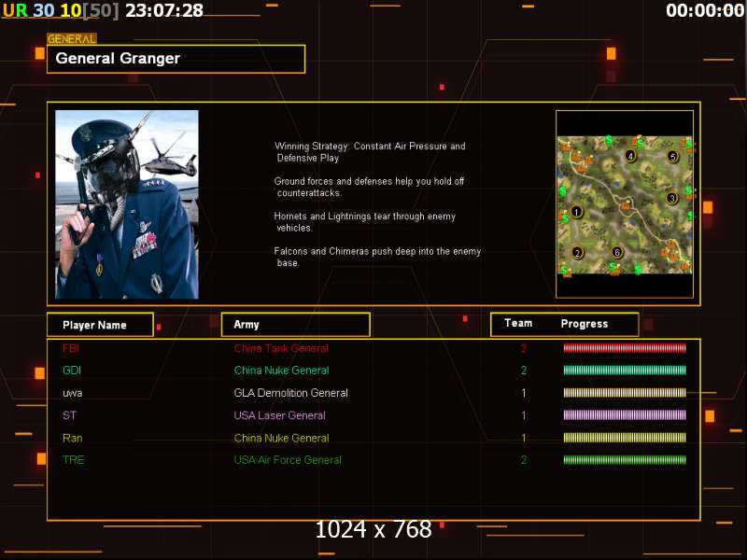
Task: Click uwa's team number 1
Action: point(524,393)
